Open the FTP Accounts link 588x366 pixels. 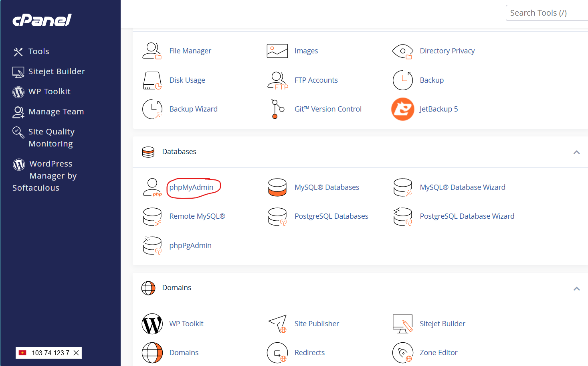tap(316, 80)
